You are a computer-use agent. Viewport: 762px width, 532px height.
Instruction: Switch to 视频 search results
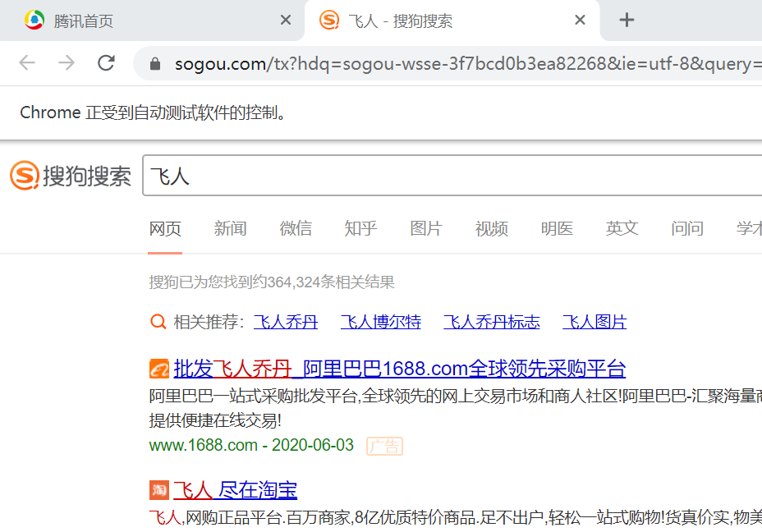[x=491, y=228]
